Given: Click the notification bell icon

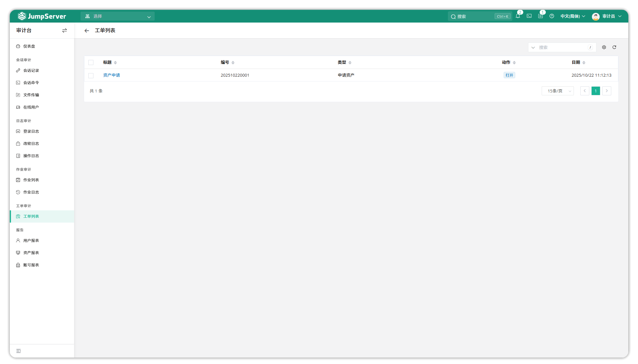Looking at the screenshot, I should tap(517, 16).
